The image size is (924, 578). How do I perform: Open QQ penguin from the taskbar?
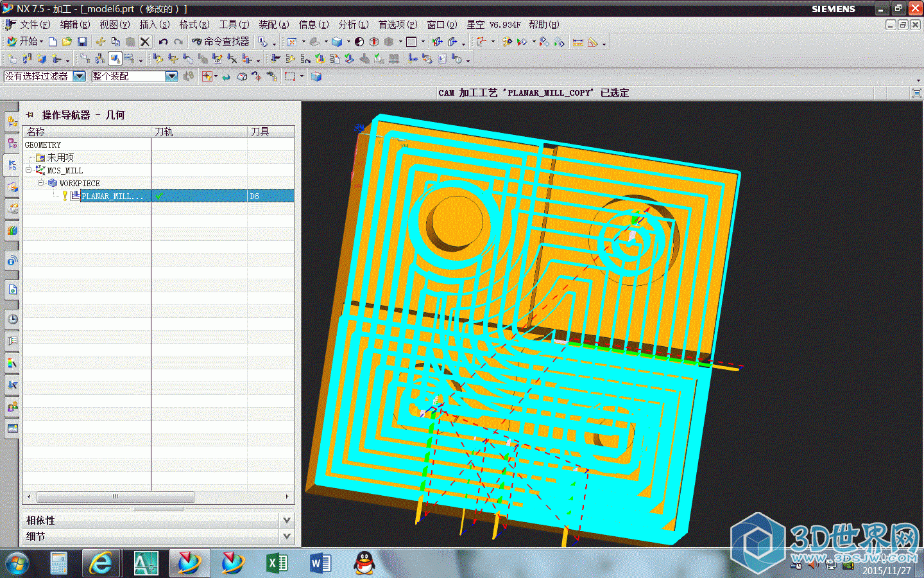364,563
